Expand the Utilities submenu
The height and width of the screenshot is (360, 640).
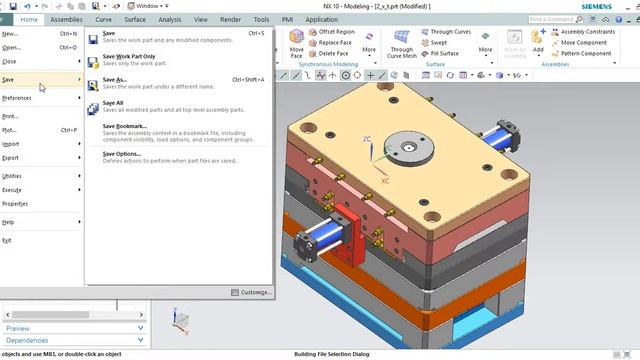[x=40, y=176]
